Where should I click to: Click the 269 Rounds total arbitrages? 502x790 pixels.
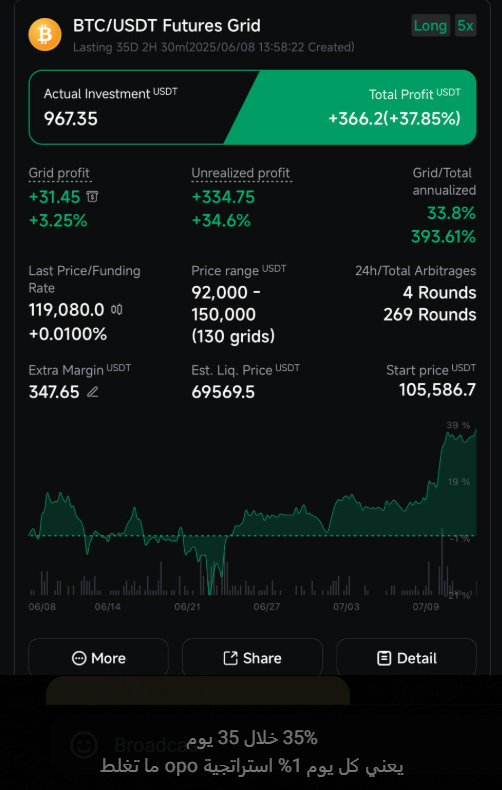coord(429,315)
